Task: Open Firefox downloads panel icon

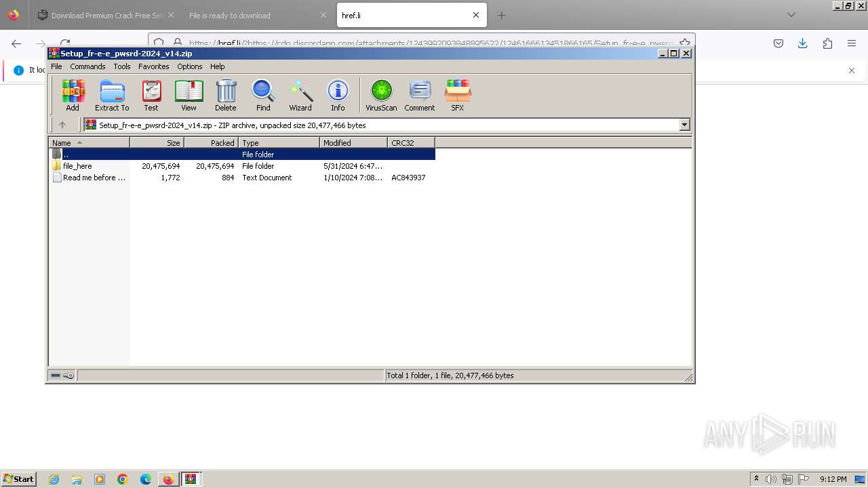Action: 803,43
